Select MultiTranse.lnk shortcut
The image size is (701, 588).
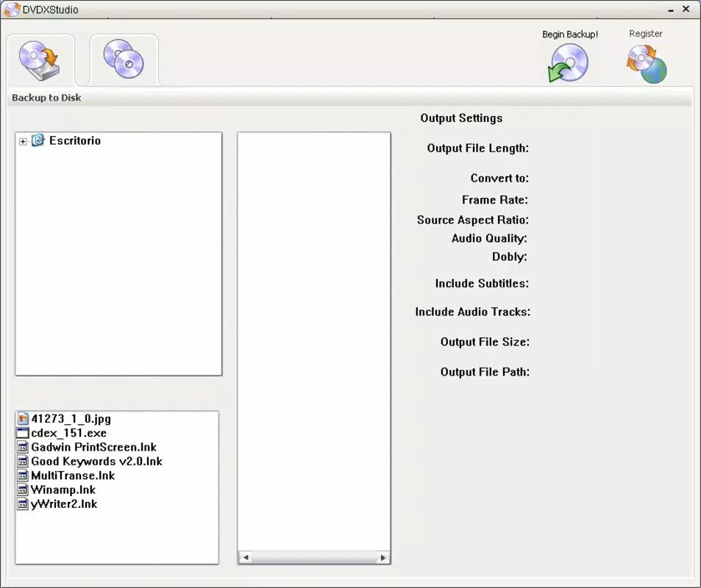(x=73, y=476)
